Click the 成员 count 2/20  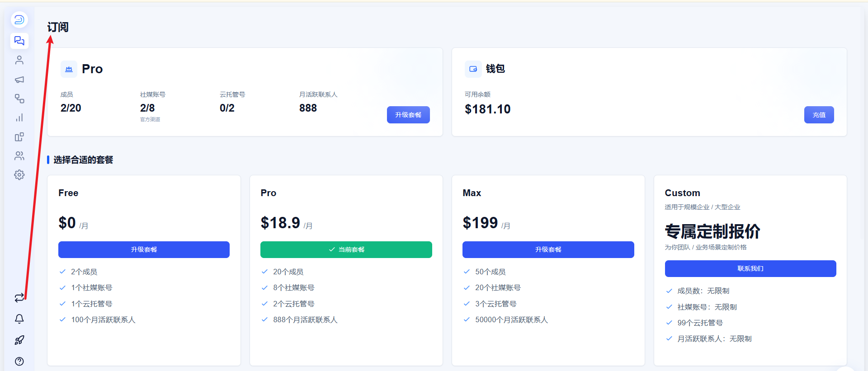(x=71, y=108)
